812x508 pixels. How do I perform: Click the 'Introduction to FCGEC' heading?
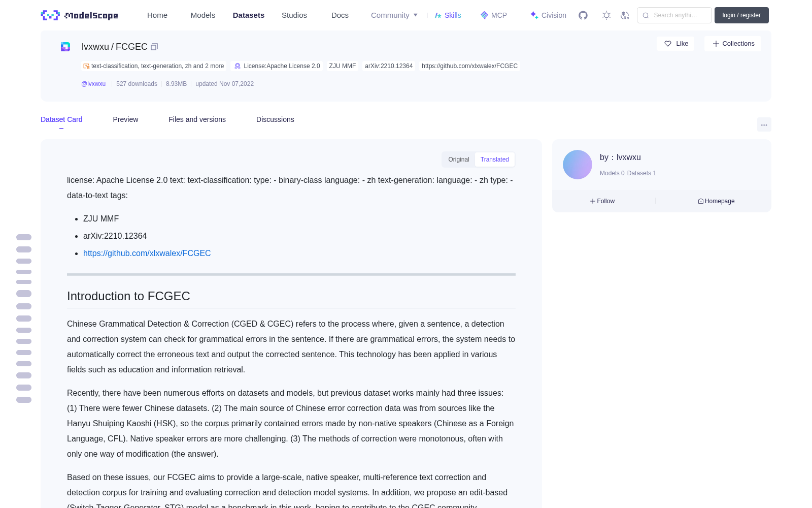(x=128, y=296)
